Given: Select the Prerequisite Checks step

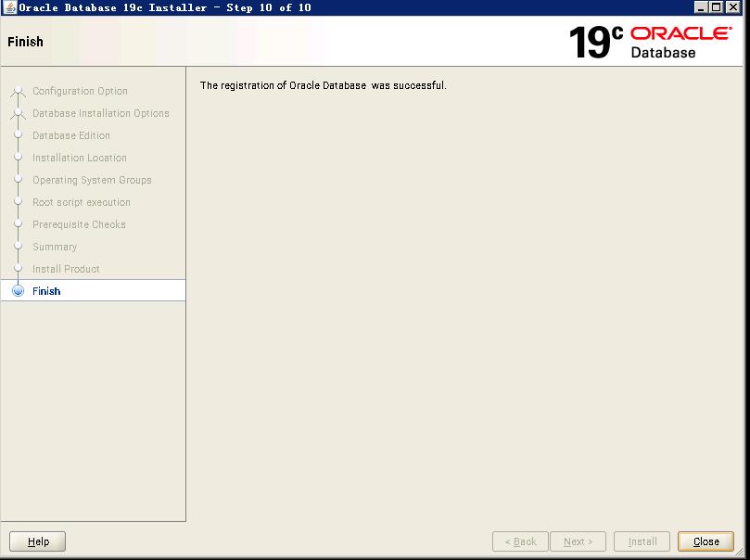Looking at the screenshot, I should coord(79,224).
